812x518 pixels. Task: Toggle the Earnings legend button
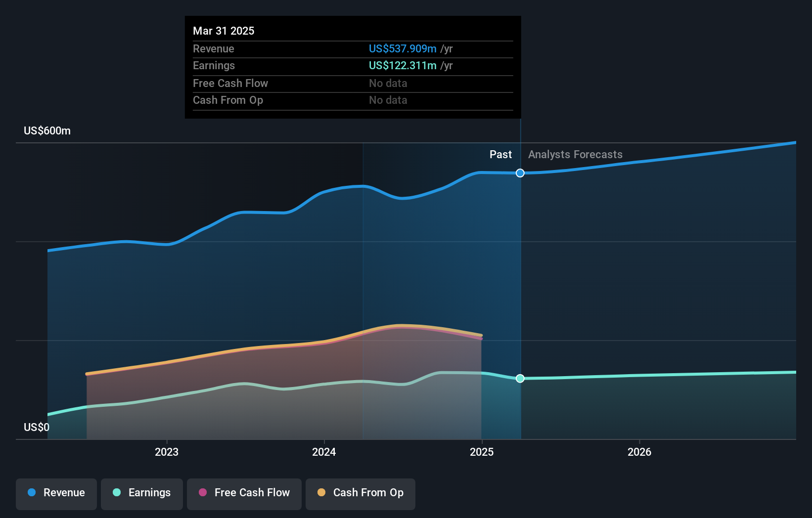pyautogui.click(x=142, y=494)
